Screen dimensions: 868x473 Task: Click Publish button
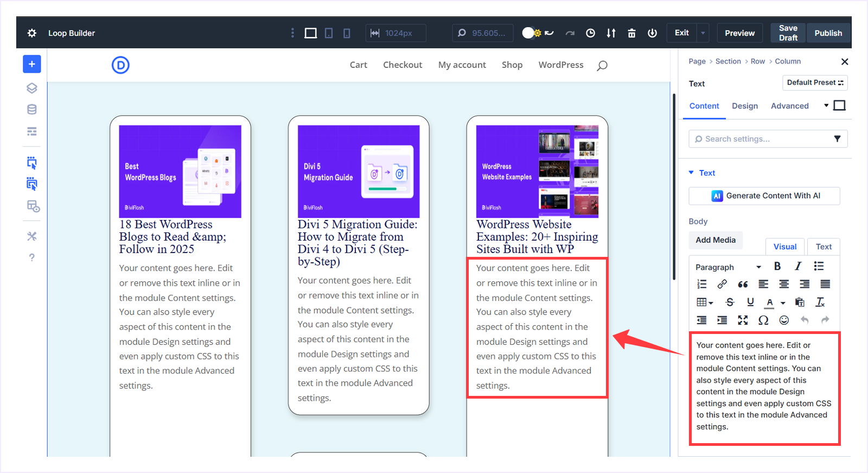pyautogui.click(x=828, y=33)
